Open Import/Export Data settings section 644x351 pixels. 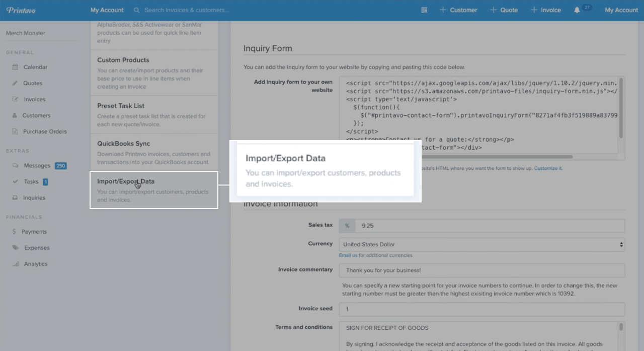[154, 190]
